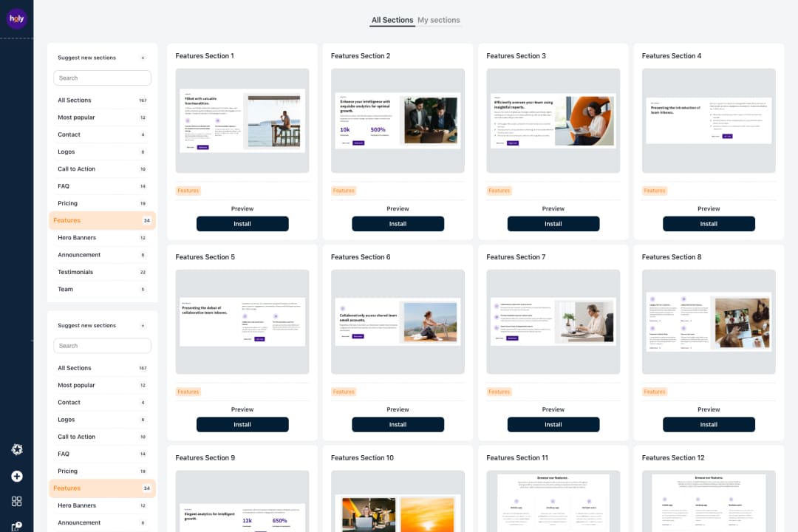Open the Features Section 8 thumbnail
The image size is (798, 532).
tap(709, 321)
